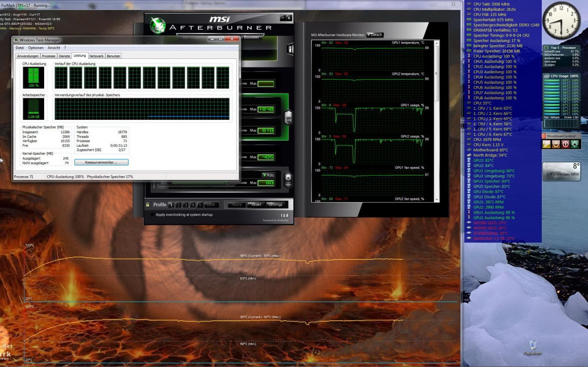Click the analog clock gadget
588x367 pixels.
(561, 20)
